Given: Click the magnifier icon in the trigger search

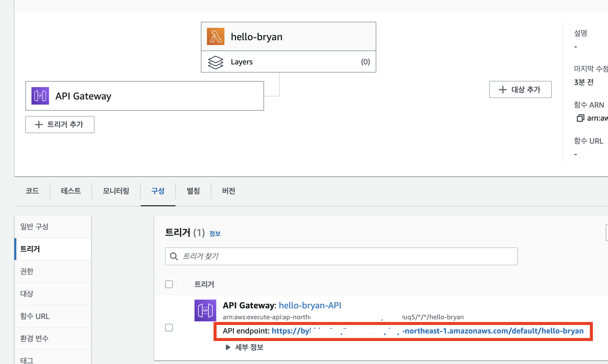Looking at the screenshot, I should (x=174, y=256).
